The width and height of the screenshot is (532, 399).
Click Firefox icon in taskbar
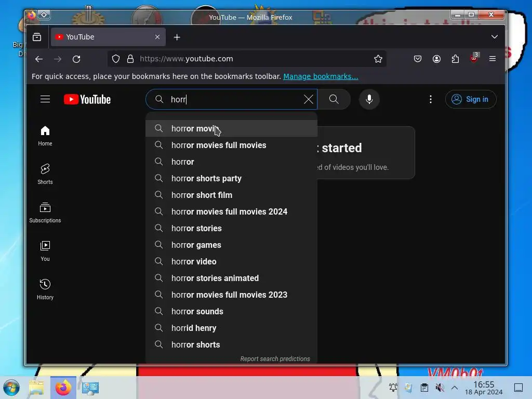click(63, 388)
